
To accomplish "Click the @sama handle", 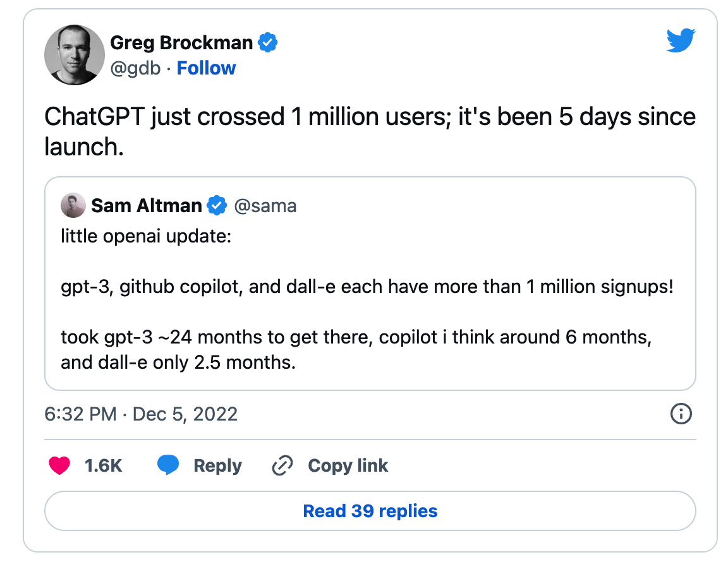I will coord(265,205).
